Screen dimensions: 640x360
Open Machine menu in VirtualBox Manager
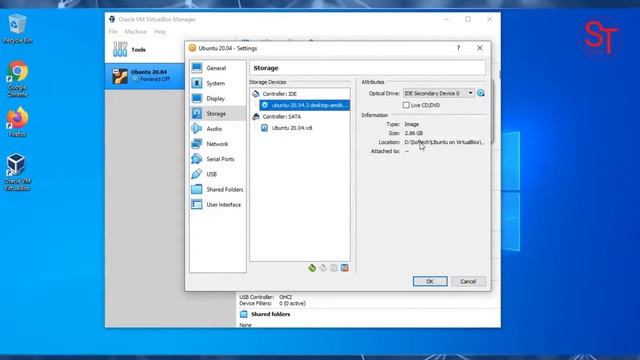[x=136, y=32]
